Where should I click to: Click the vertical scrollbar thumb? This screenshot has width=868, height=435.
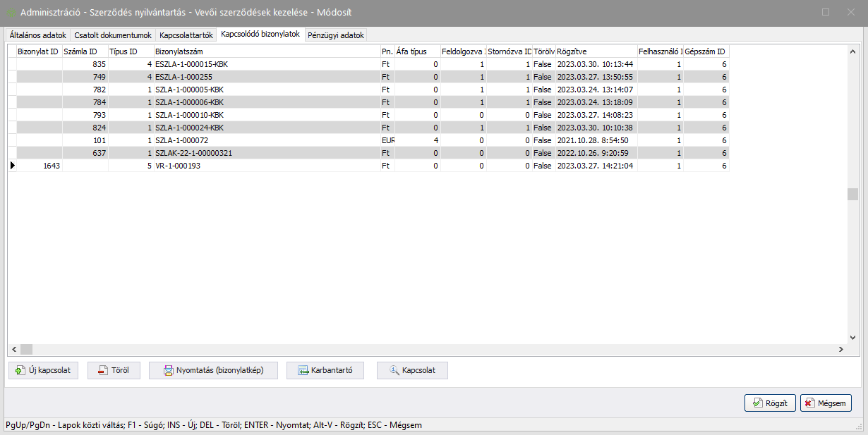pyautogui.click(x=852, y=195)
